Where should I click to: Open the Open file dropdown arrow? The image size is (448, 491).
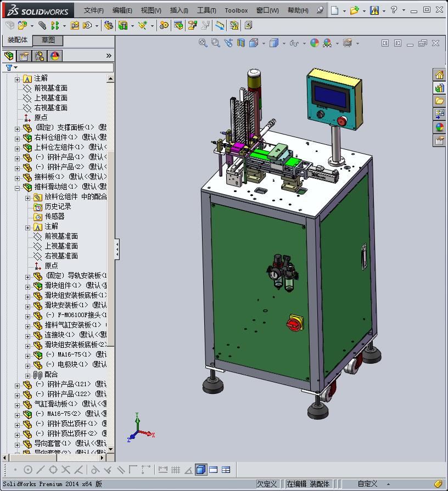pyautogui.click(x=364, y=11)
